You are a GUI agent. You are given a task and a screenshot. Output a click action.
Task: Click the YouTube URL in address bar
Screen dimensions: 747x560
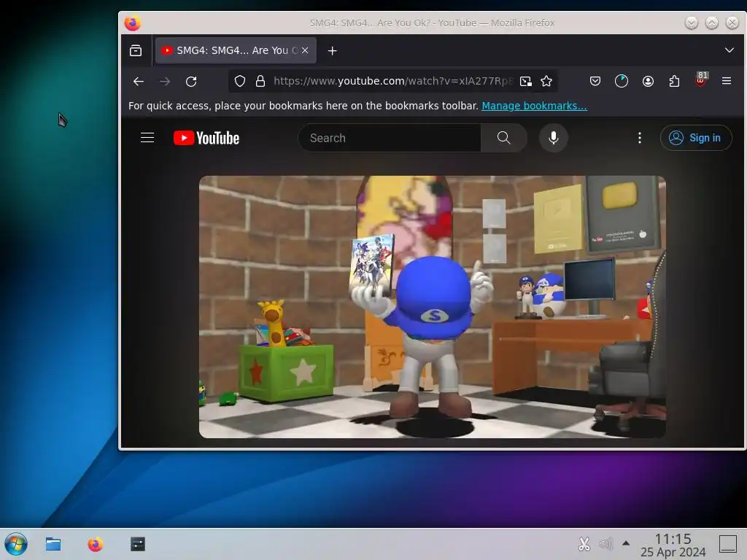(393, 81)
